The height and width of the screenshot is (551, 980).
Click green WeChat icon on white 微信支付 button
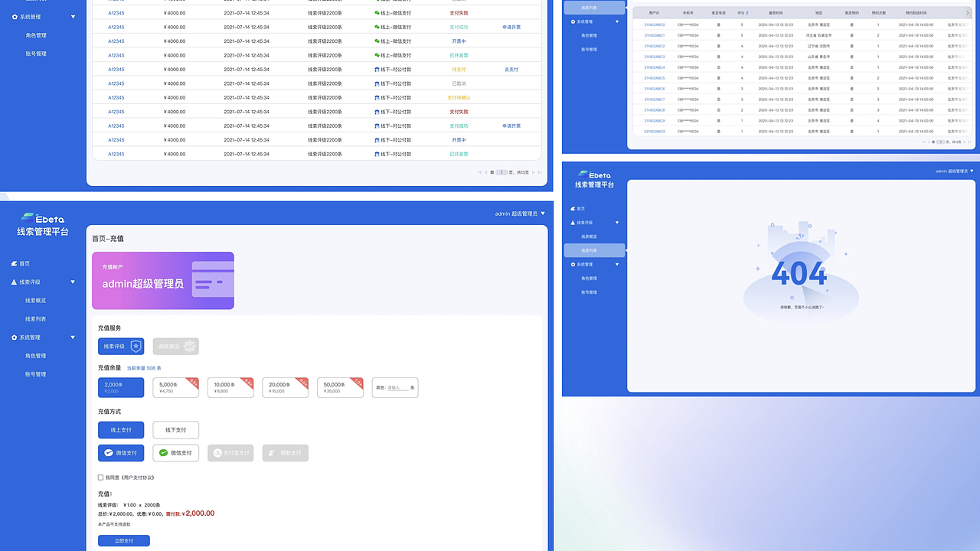point(163,453)
